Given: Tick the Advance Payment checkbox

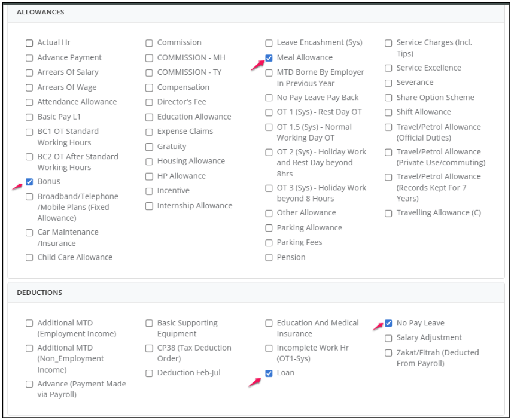Looking at the screenshot, I should (29, 58).
